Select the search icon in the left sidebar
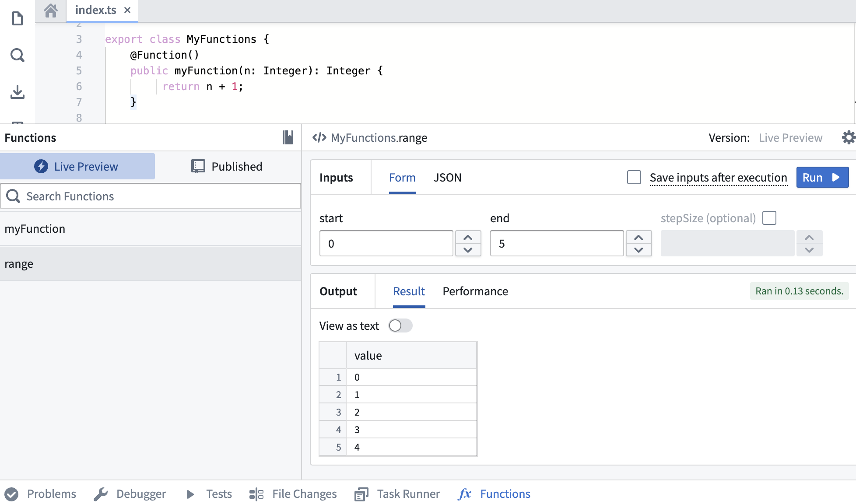Viewport: 856px width, 504px height. pos(17,55)
